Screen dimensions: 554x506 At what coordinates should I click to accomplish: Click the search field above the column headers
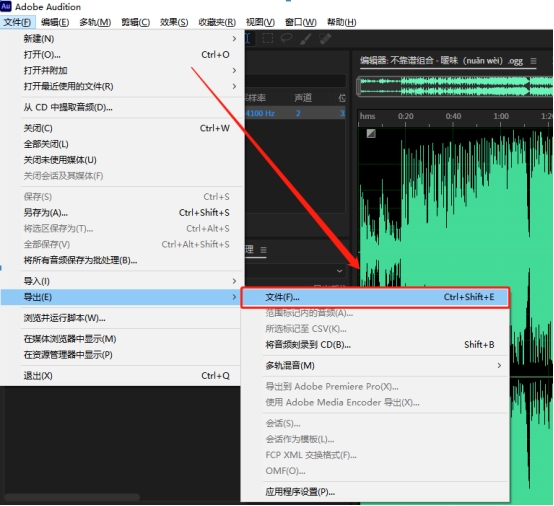(x=295, y=80)
